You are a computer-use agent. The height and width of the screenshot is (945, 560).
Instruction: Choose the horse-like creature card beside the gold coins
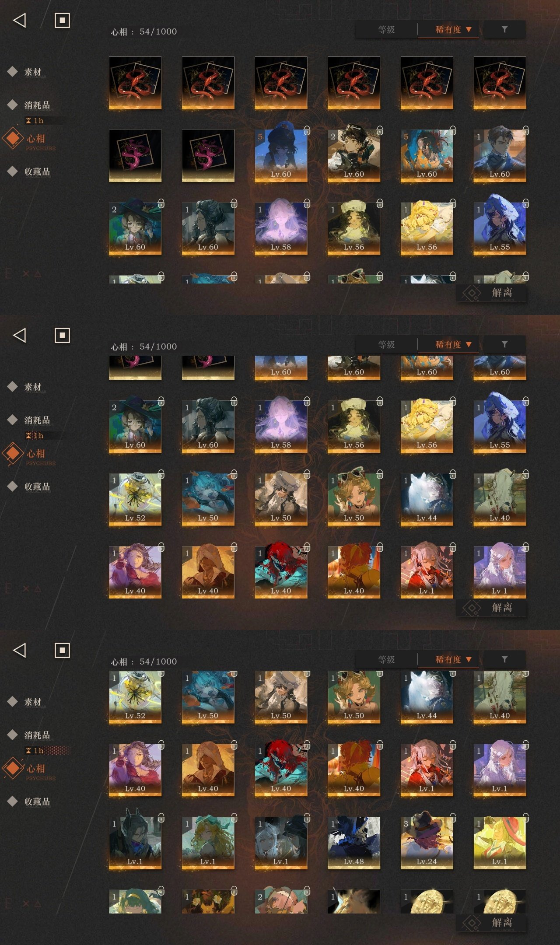click(353, 901)
